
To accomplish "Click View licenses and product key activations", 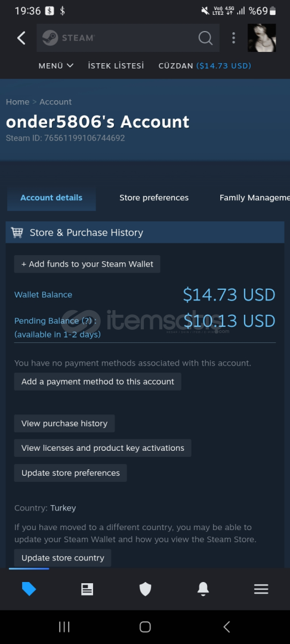I will pyautogui.click(x=103, y=448).
